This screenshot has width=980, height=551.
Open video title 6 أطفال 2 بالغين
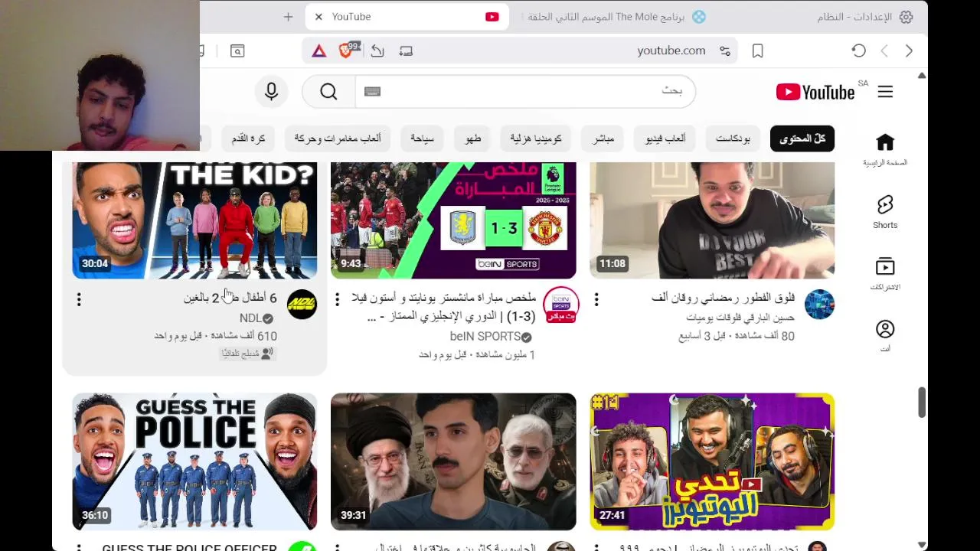tap(230, 298)
